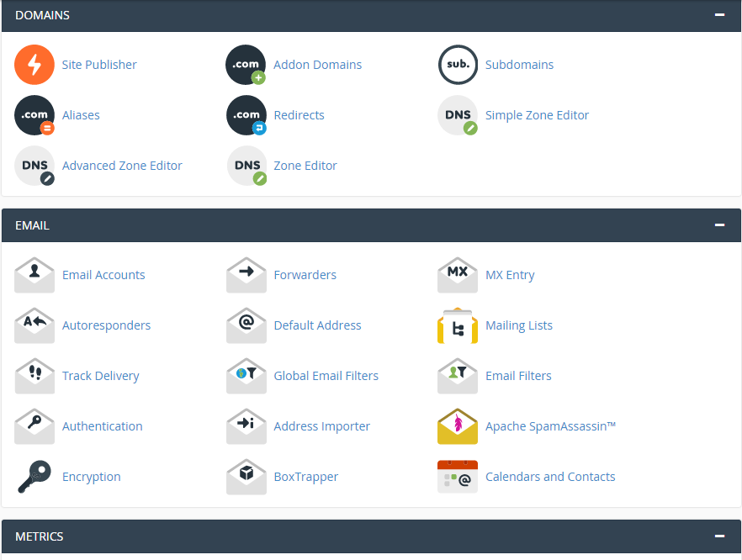Click the Apache SpamAssassin envelope icon
The image size is (742, 560).
(x=458, y=426)
